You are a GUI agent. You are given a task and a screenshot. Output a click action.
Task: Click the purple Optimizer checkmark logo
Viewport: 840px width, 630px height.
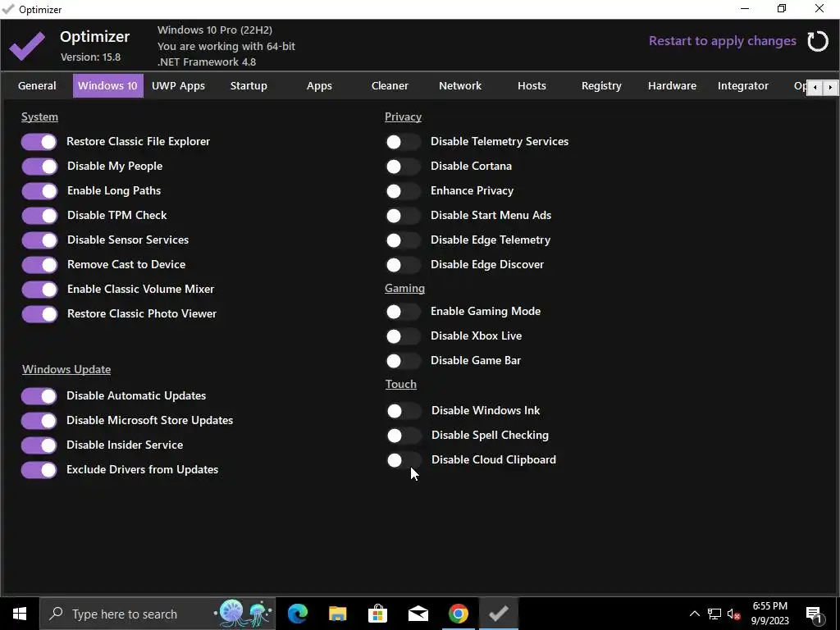27,46
